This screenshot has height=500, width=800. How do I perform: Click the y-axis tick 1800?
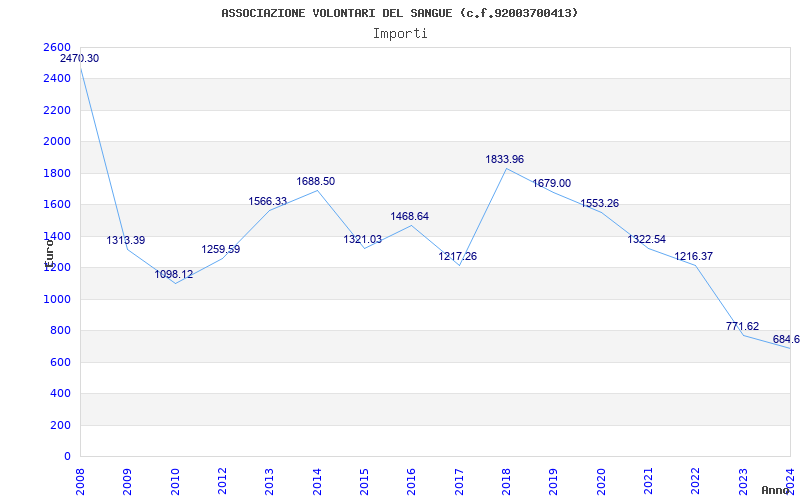[x=57, y=173]
